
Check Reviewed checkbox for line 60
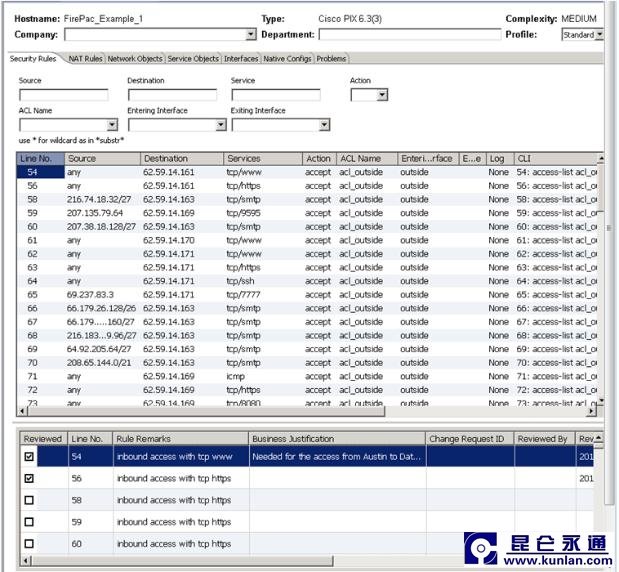coord(29,544)
